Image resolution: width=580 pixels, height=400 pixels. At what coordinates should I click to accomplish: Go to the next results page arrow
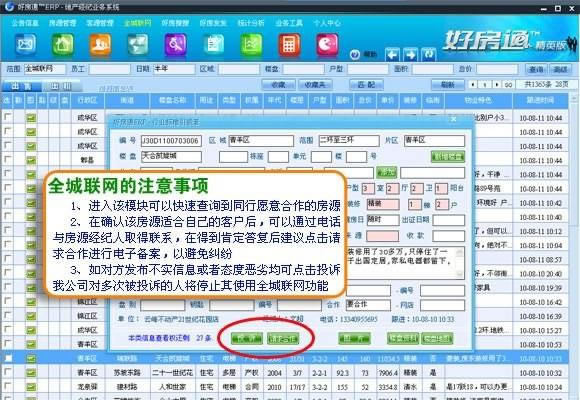[497, 85]
